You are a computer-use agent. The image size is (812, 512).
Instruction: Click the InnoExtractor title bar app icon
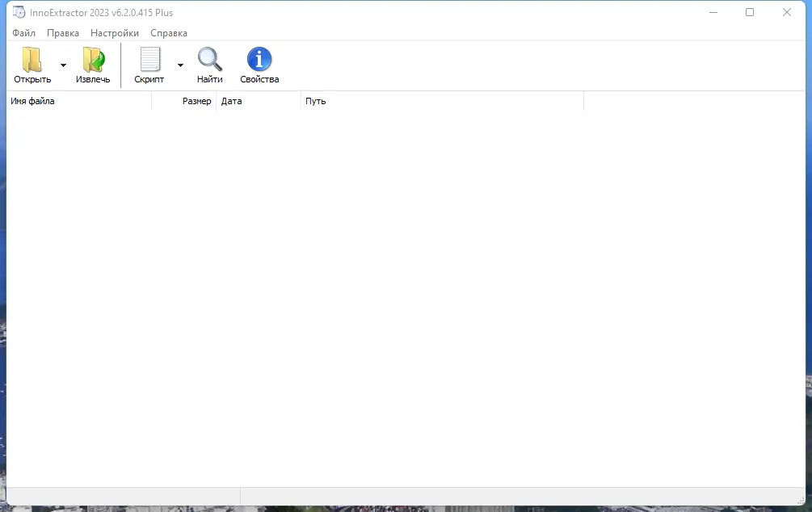[19, 12]
